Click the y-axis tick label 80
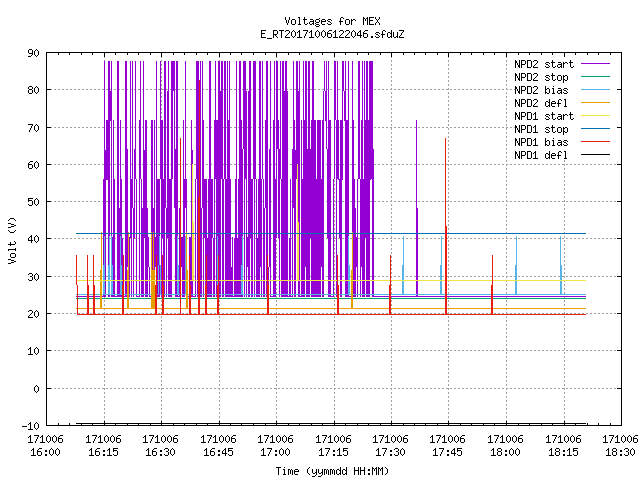The width and height of the screenshot is (640, 480). [x=33, y=90]
